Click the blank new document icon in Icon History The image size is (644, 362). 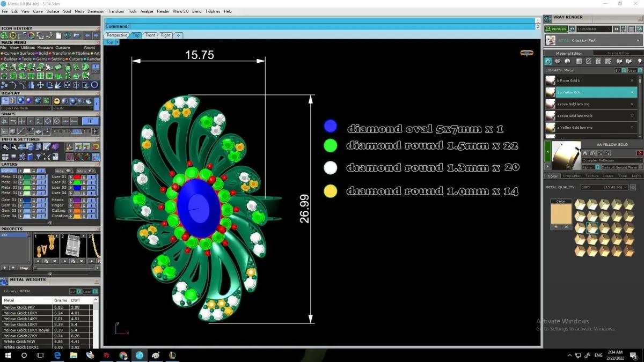point(58,35)
